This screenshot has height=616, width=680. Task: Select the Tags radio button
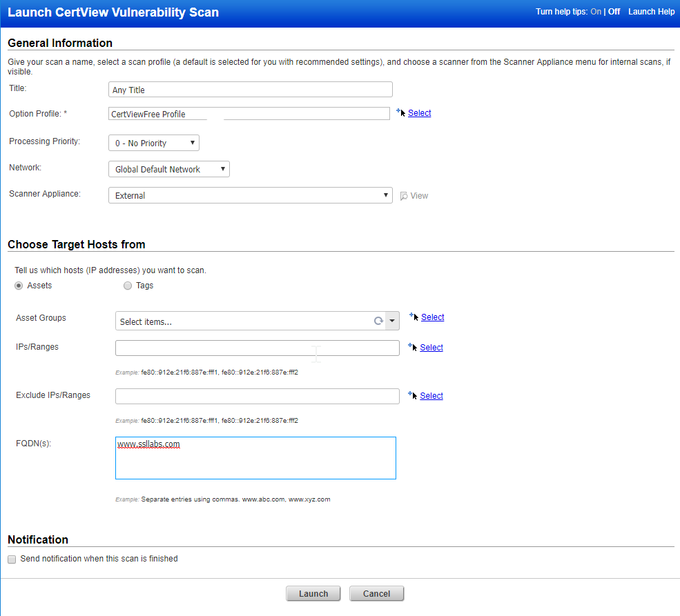pyautogui.click(x=127, y=285)
